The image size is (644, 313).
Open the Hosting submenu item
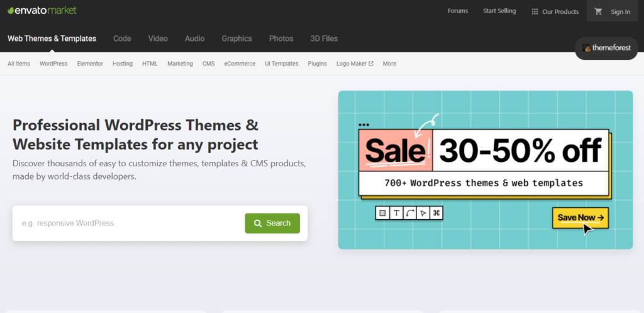coord(123,64)
